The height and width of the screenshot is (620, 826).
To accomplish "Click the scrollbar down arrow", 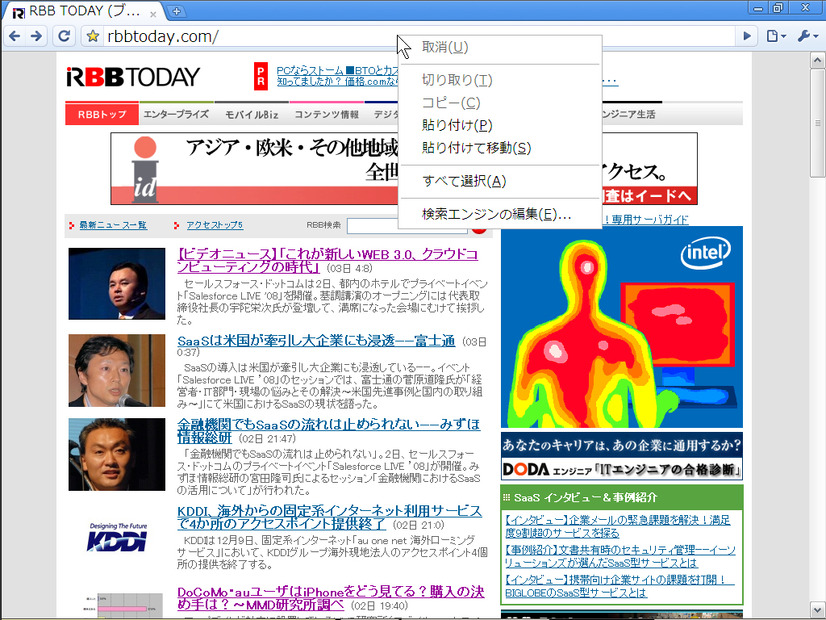I will pyautogui.click(x=818, y=609).
